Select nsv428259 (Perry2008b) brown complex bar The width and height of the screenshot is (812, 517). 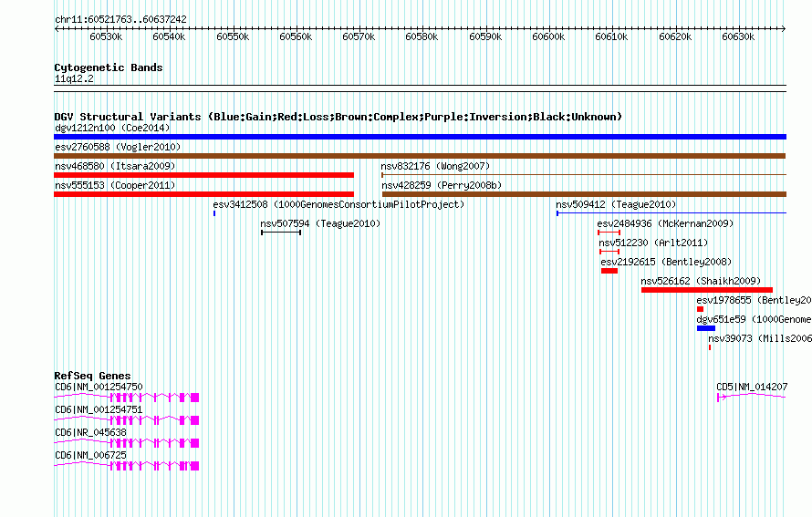pos(584,194)
